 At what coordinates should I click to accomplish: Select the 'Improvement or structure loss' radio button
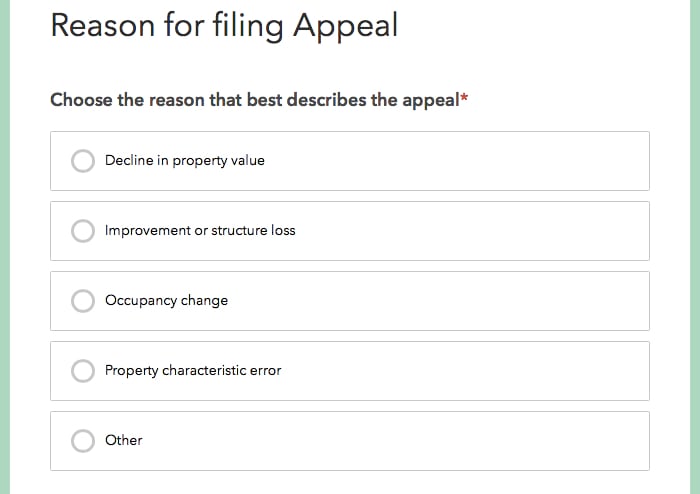coord(83,231)
